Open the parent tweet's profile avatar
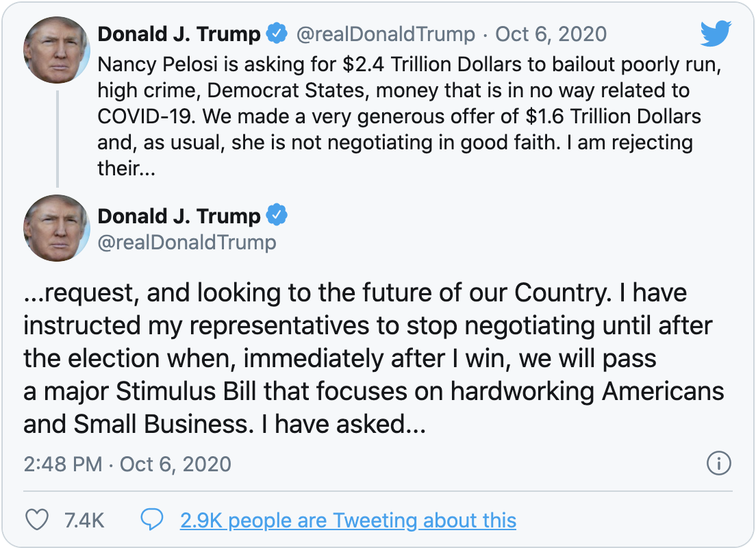This screenshot has height=548, width=756. [x=57, y=50]
